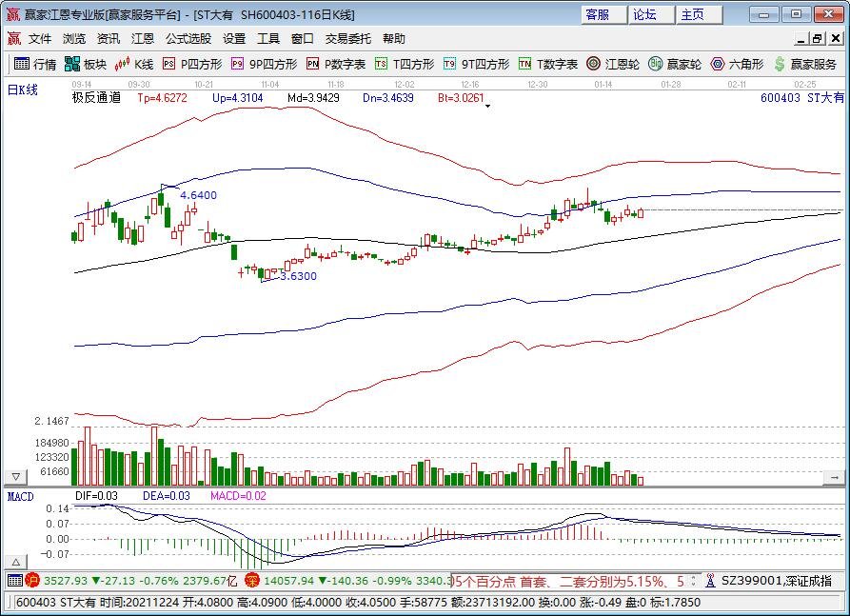Click the 客服 button in title bar
The height and width of the screenshot is (616, 850).
603,14
